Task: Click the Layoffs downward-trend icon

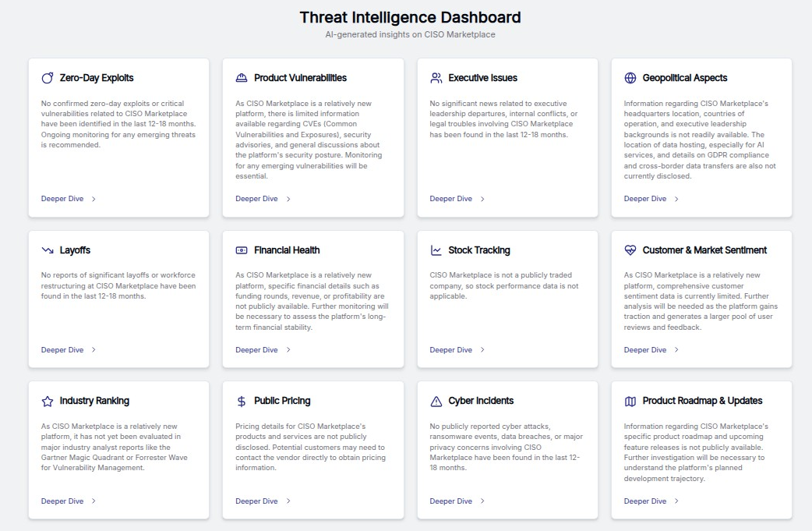Action: point(48,250)
